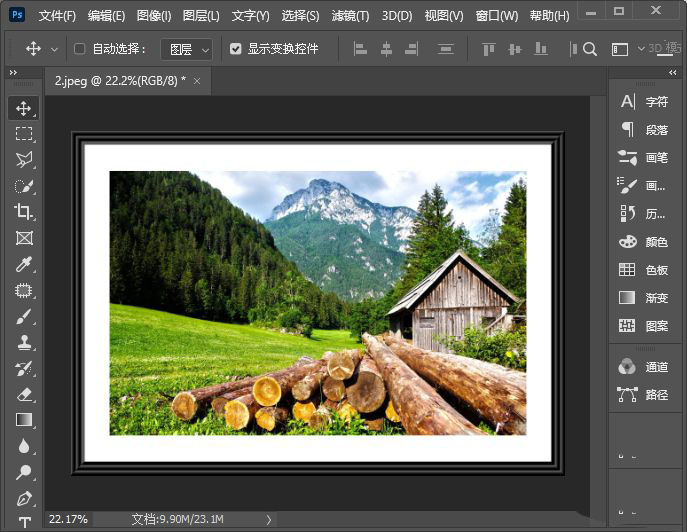Open the status bar info arrow
The height and width of the screenshot is (532, 687).
[269, 520]
